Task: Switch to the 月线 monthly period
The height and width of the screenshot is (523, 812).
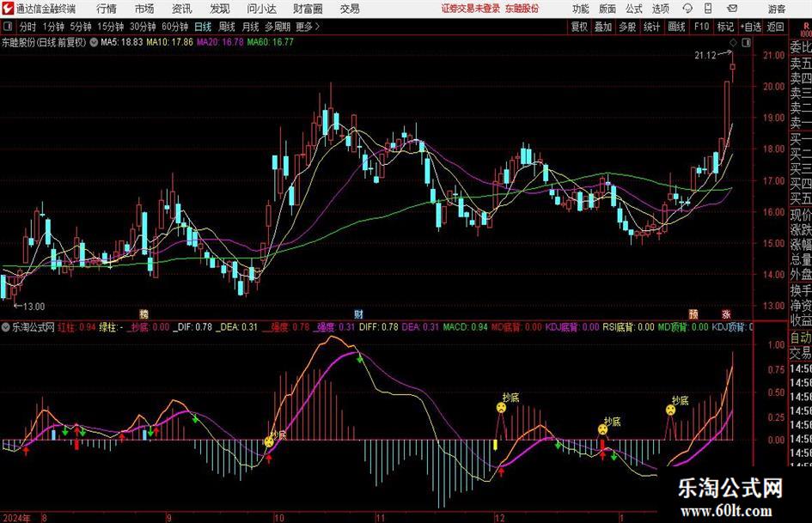Action: tap(250, 27)
